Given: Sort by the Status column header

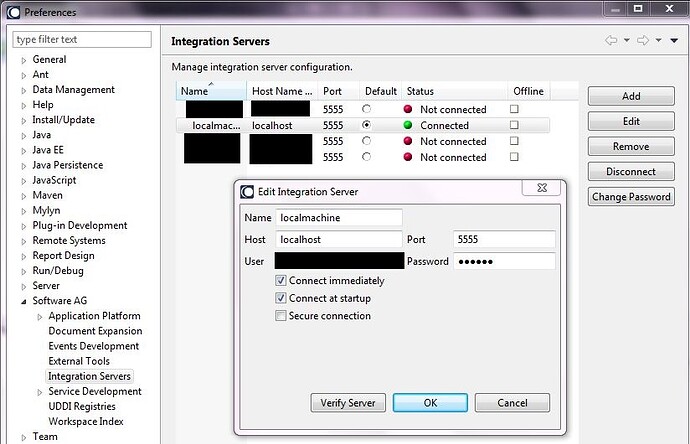Looking at the screenshot, I should coord(455,91).
